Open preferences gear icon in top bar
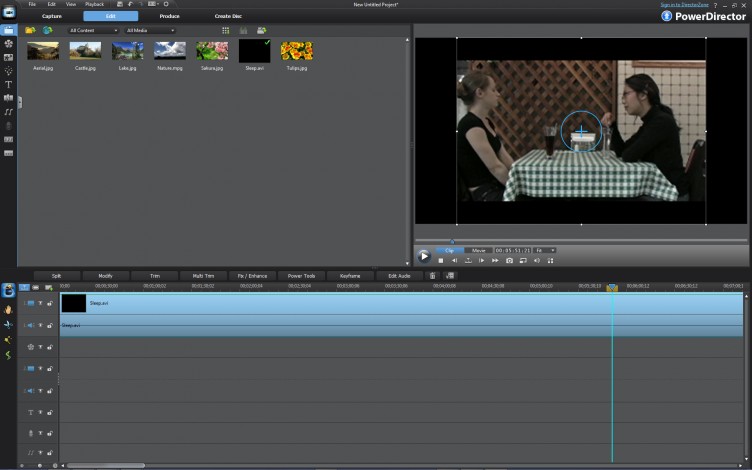The image size is (752, 470). pyautogui.click(x=166, y=4)
